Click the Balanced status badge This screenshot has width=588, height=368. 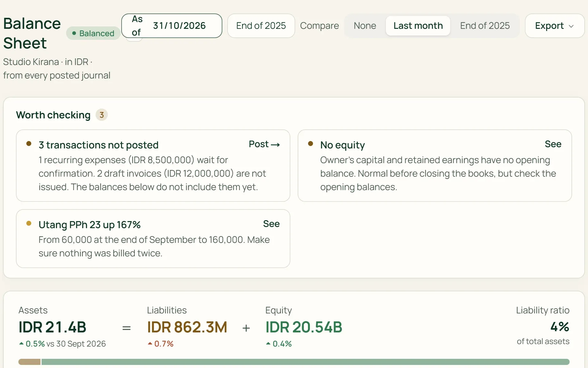coord(93,33)
